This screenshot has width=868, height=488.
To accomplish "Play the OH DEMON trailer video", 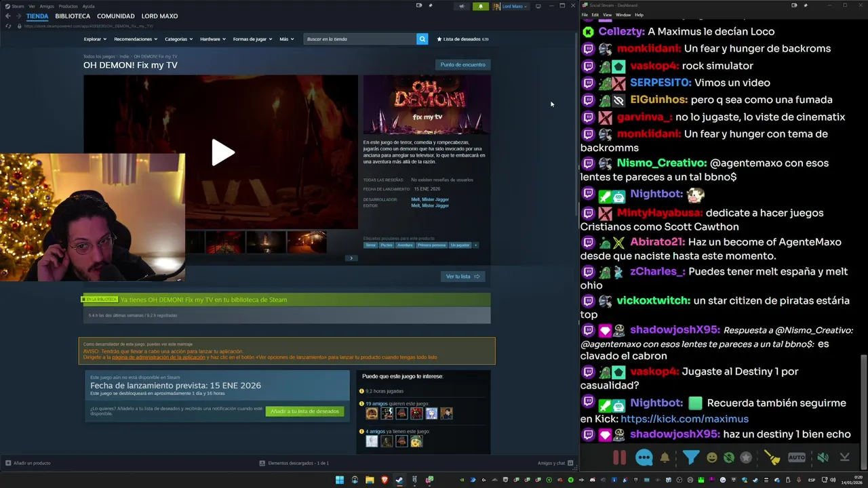I will [x=222, y=152].
